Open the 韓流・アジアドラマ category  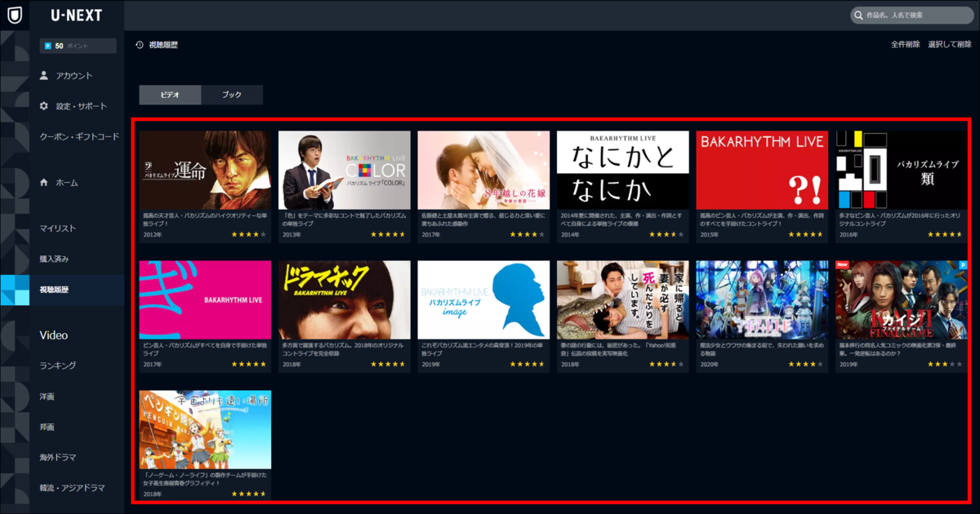click(x=73, y=488)
